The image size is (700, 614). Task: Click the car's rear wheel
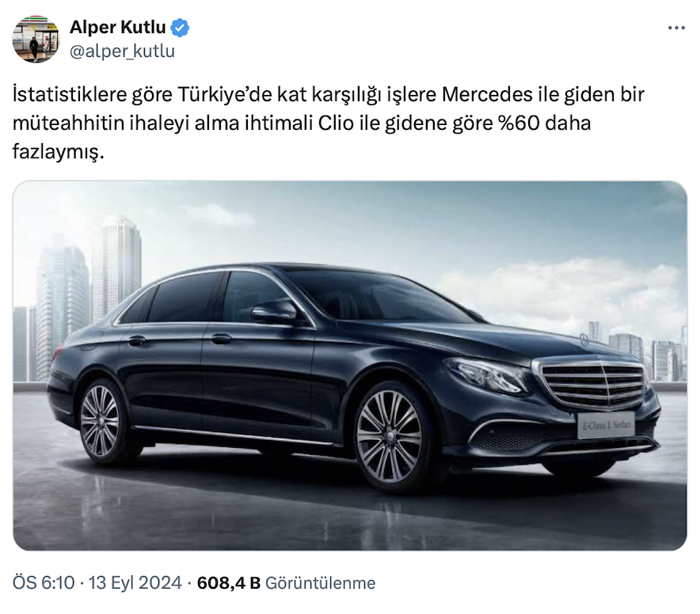point(100,421)
